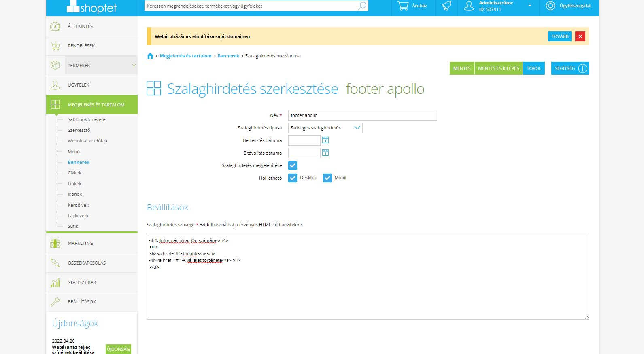The width and height of the screenshot is (644, 354).
Task: Click the Eltávolítás dátuma date field
Action: 304,153
